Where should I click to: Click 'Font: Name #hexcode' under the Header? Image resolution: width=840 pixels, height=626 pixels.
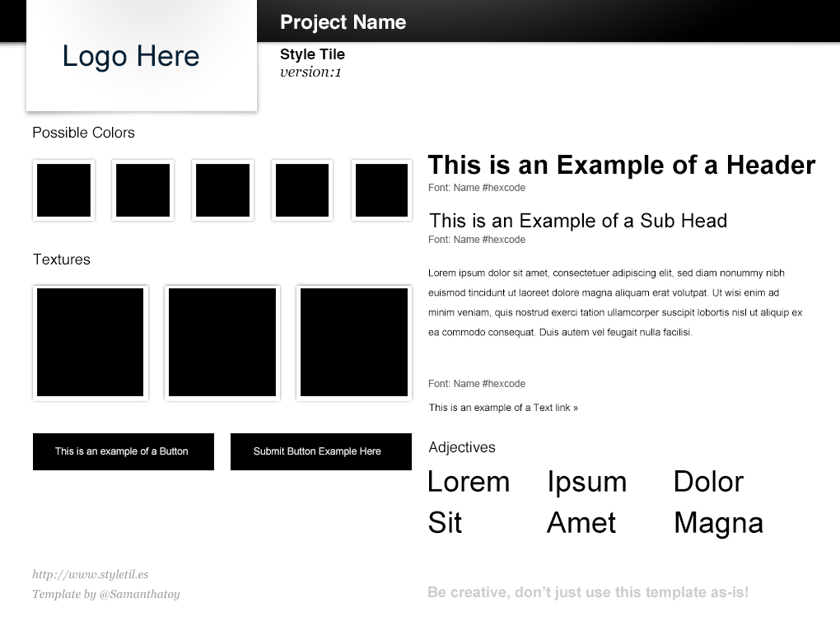point(477,188)
